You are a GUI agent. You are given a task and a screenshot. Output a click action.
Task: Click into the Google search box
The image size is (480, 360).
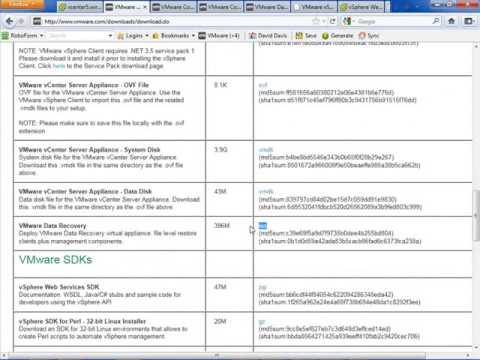tap(393, 21)
